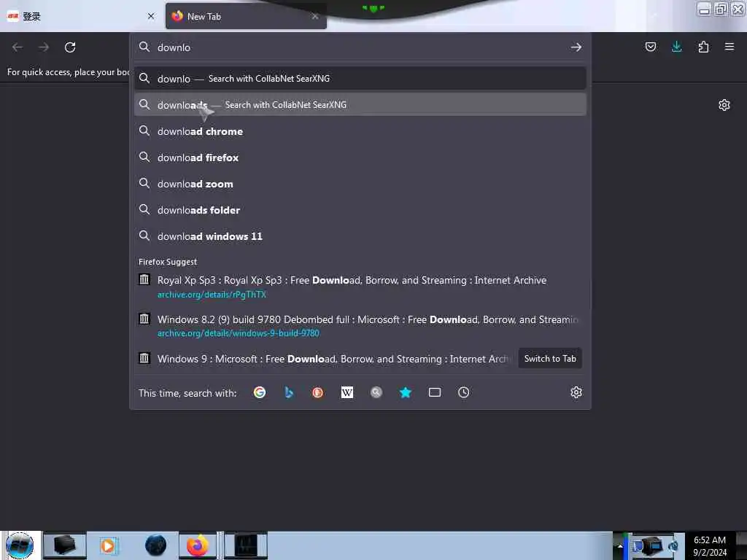747x560 pixels.
Task: Open Firefox from the taskbar
Action: click(x=198, y=545)
